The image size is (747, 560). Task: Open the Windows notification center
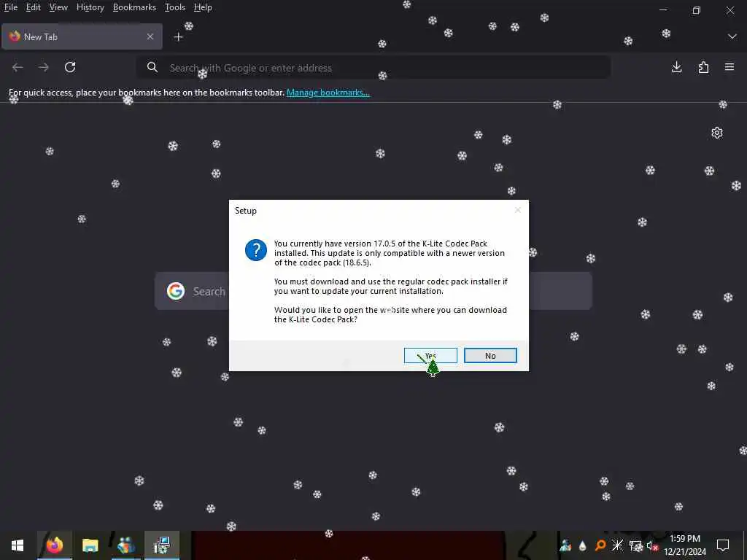(723, 545)
